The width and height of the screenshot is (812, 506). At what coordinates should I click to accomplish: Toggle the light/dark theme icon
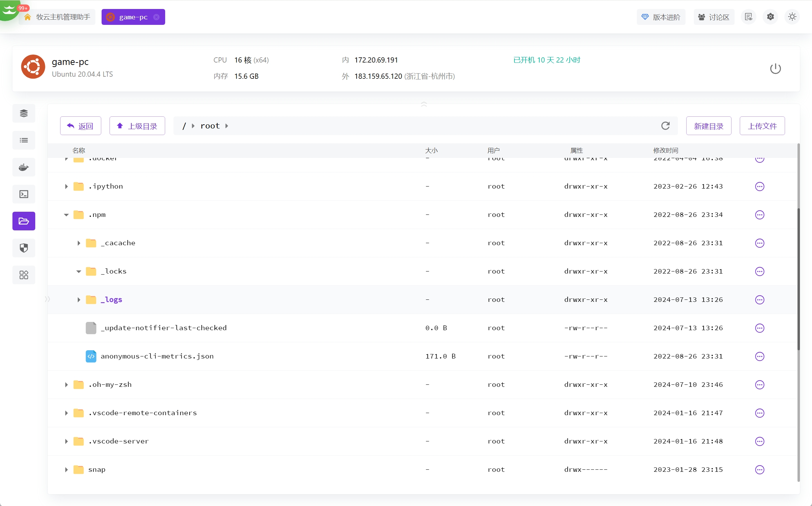[792, 17]
